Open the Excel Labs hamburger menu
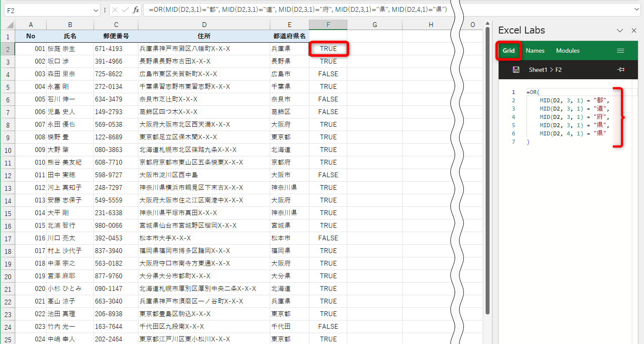The image size is (644, 344). [621, 51]
